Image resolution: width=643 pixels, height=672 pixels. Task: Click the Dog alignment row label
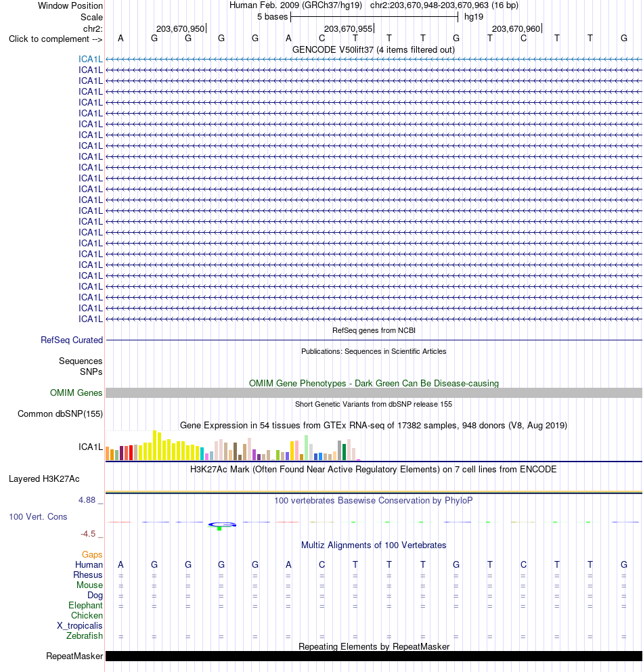(x=95, y=596)
